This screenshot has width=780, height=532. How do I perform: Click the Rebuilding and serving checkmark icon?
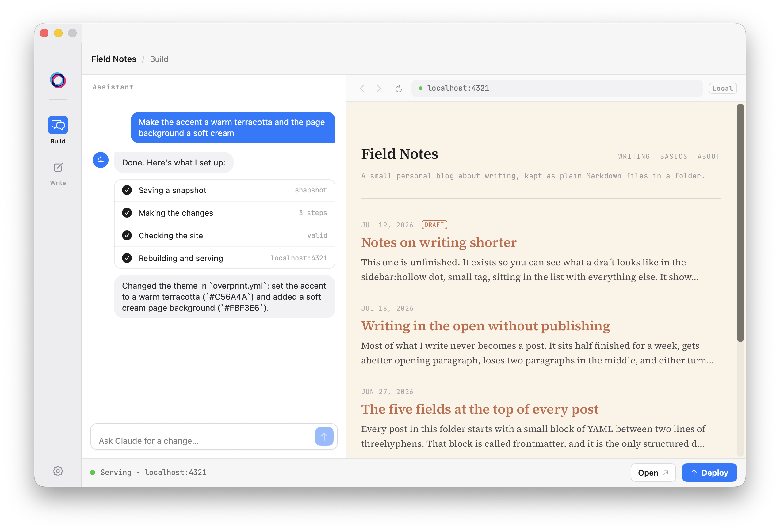127,258
